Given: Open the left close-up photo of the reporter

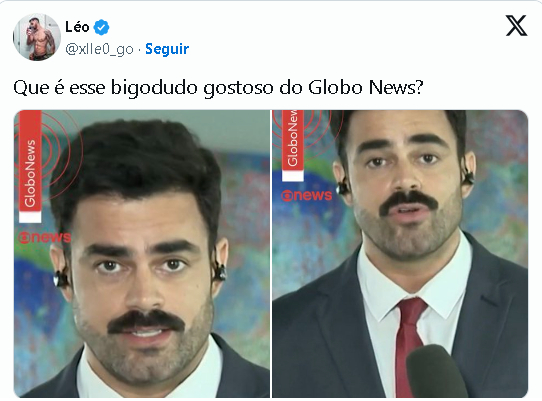Looking at the screenshot, I should 142,254.
